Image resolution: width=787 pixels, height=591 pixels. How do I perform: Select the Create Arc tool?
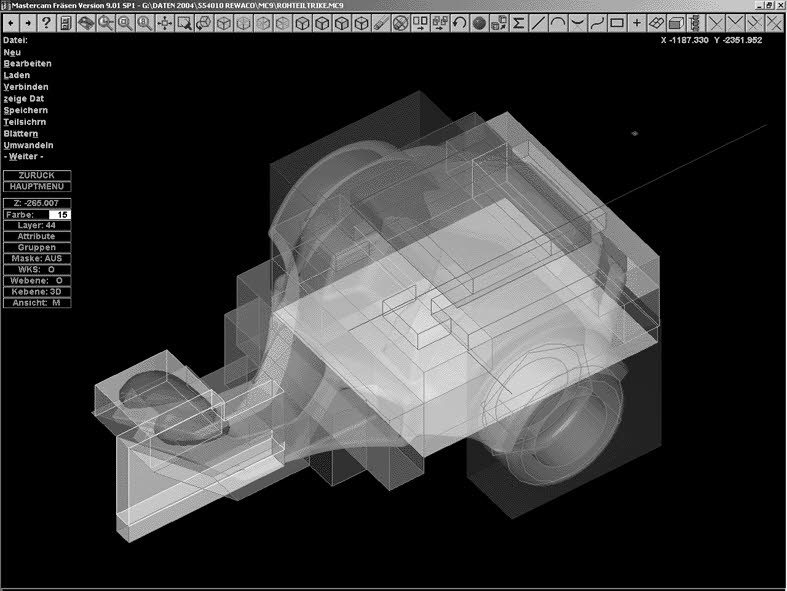point(559,22)
